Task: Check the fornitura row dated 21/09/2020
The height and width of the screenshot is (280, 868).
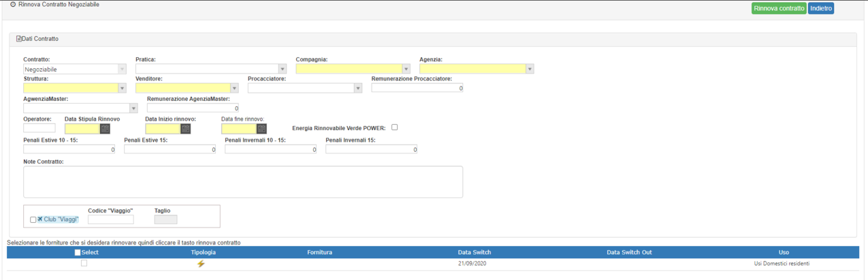Action: [84, 263]
